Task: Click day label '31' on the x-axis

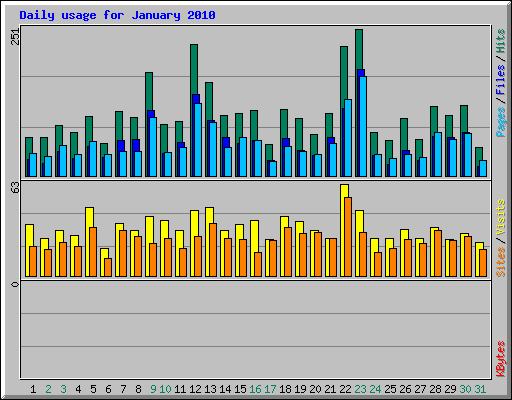Action: 480,389
